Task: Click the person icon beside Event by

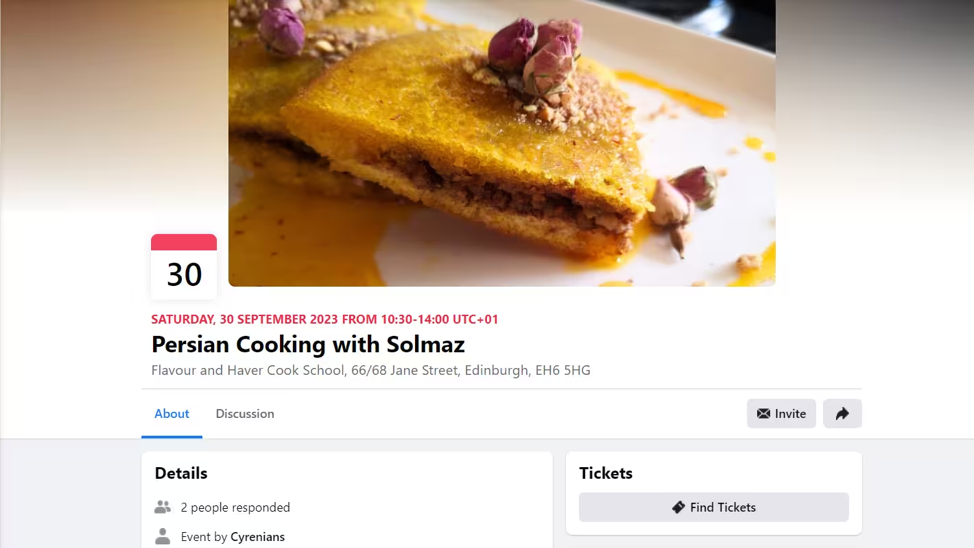Action: [163, 536]
